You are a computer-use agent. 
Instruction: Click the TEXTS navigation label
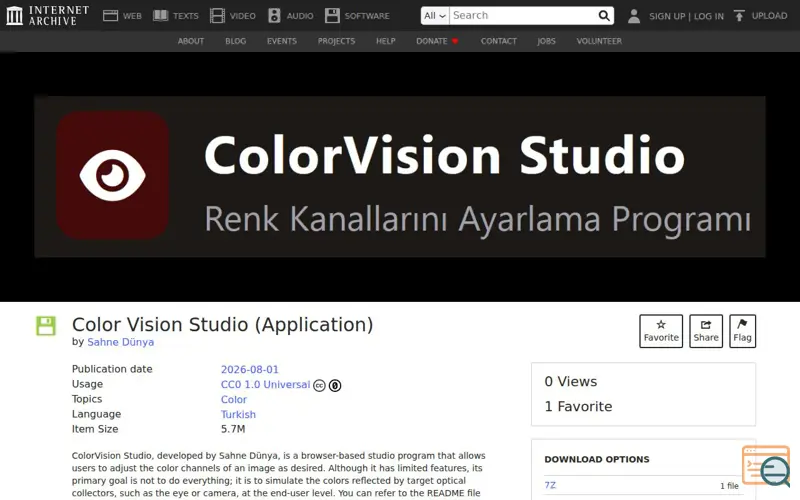click(x=186, y=16)
